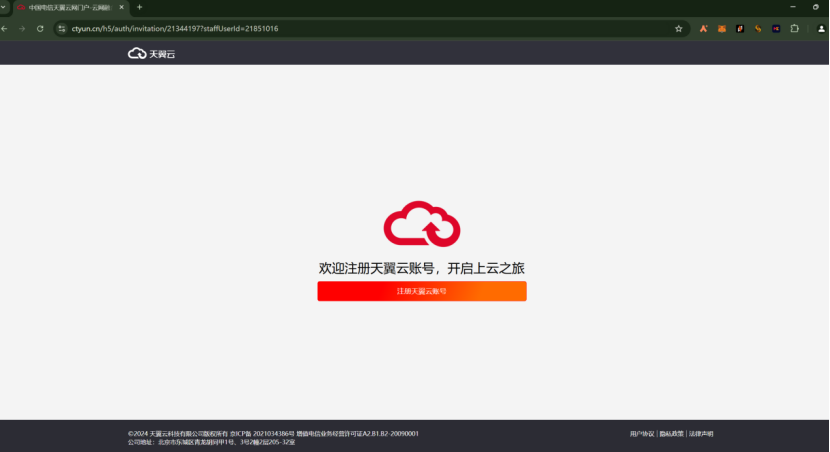The image size is (830, 452).
Task: Click the address bar URL field
Action: (371, 29)
